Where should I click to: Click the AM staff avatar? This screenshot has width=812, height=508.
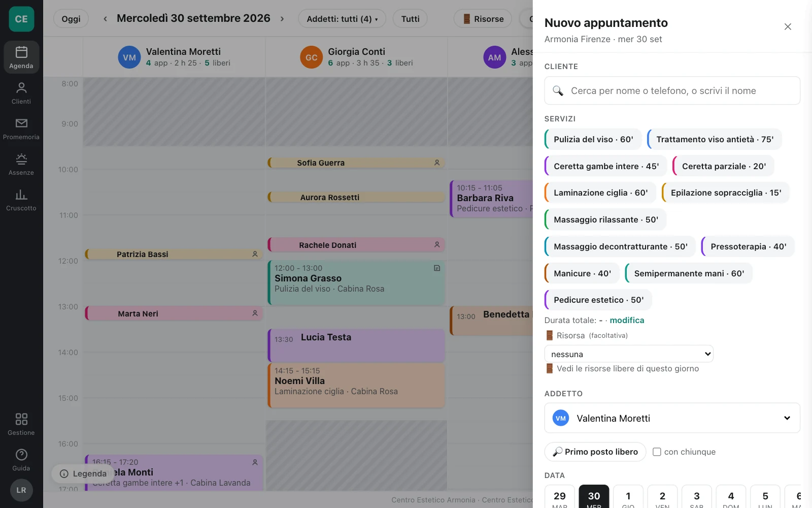click(494, 57)
